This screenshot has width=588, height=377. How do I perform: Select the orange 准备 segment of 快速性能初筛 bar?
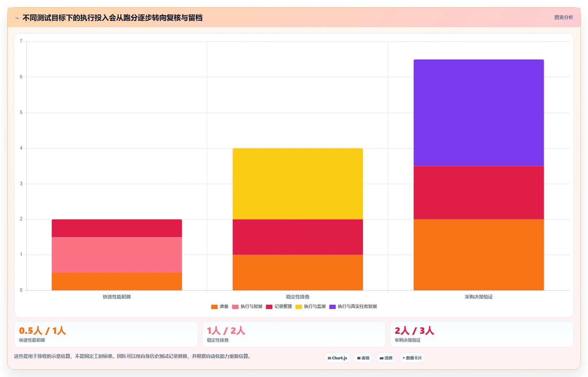point(117,281)
